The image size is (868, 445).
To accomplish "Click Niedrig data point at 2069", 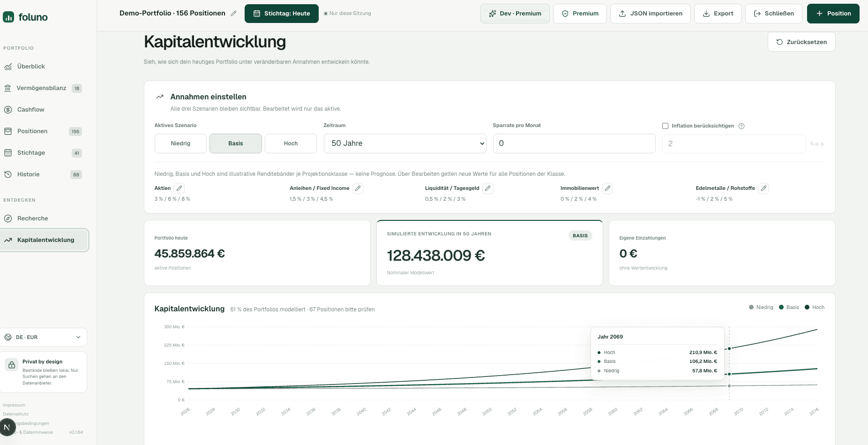I will pos(729,386).
